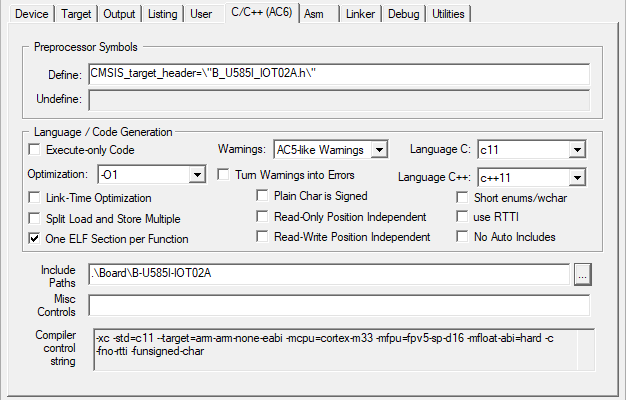Enable Execute-only Code checkbox
Viewport: 626px width, 400px height.
click(x=37, y=150)
